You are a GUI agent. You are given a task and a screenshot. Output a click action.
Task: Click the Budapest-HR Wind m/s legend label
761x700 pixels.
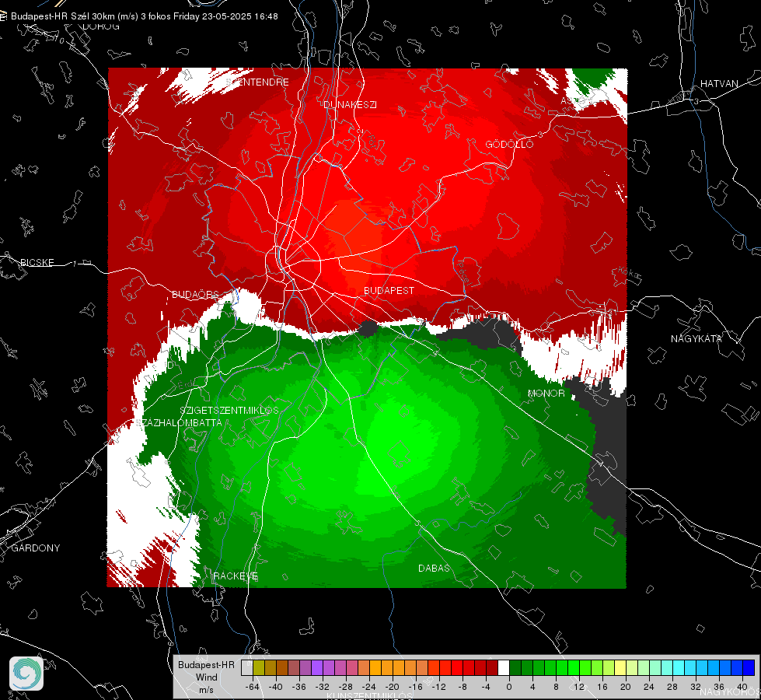pos(206,677)
